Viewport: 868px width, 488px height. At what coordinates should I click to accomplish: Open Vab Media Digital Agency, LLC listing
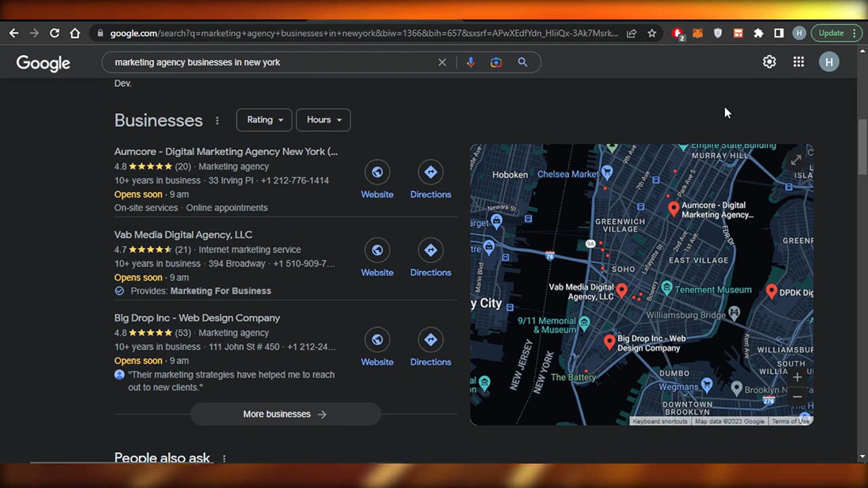pos(183,235)
